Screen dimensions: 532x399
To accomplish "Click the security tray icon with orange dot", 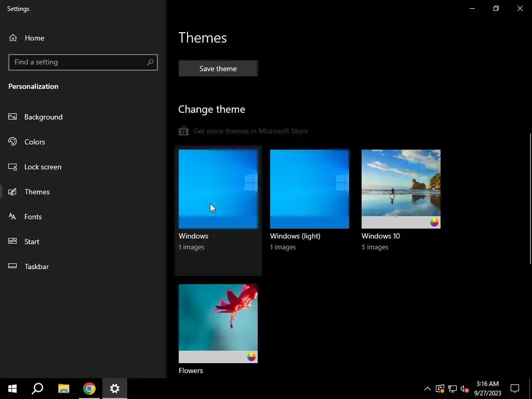I will click(x=440, y=389).
